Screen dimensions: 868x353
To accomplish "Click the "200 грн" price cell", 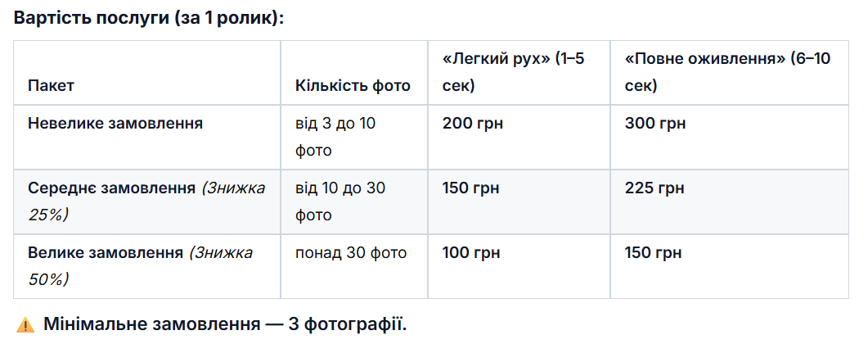I will click(x=472, y=124).
